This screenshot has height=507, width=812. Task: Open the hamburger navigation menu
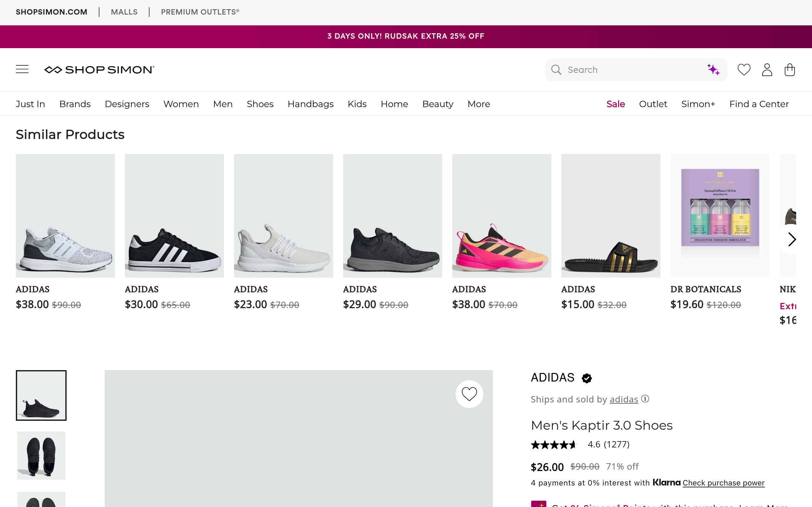(22, 69)
